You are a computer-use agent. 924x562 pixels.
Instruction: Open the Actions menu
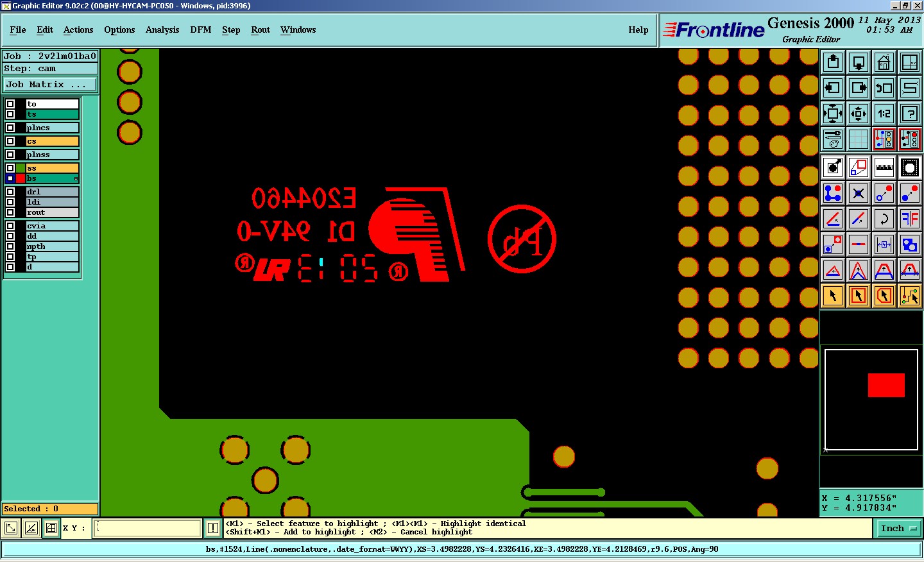coord(78,30)
